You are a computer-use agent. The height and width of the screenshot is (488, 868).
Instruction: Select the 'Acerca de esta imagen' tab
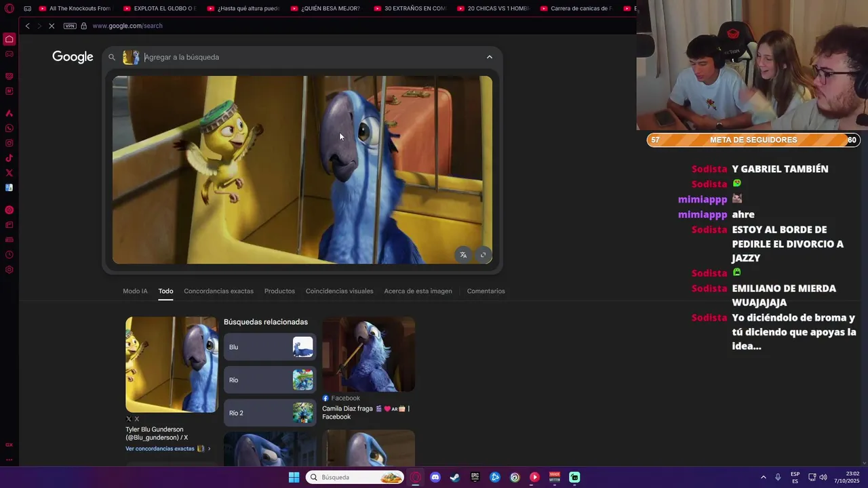tap(418, 291)
